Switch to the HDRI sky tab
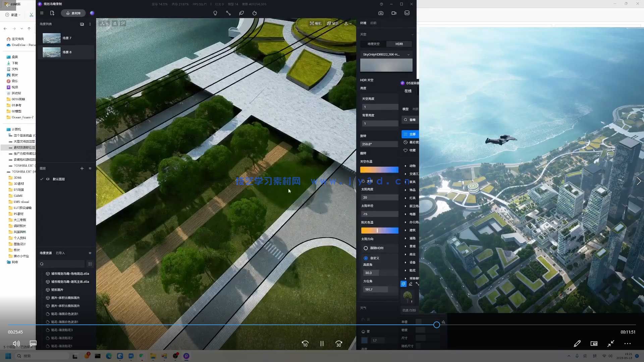Viewport: 644px width, 362px height. click(399, 44)
